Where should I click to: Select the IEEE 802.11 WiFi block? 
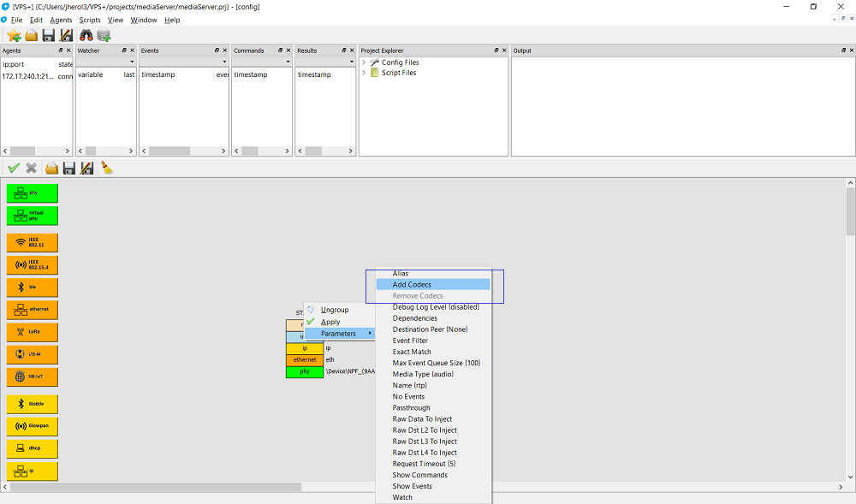point(33,242)
